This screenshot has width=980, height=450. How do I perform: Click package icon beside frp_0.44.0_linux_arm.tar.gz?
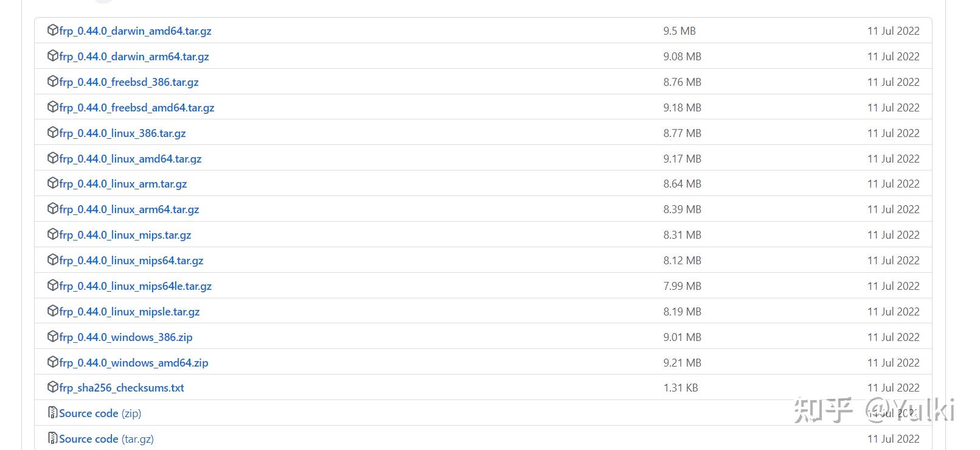(53, 183)
